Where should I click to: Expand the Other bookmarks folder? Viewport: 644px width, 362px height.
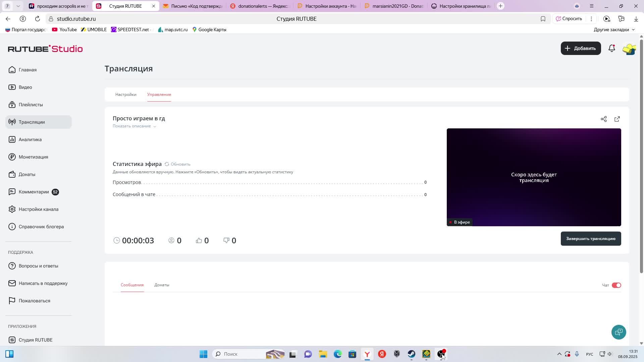[x=614, y=29]
